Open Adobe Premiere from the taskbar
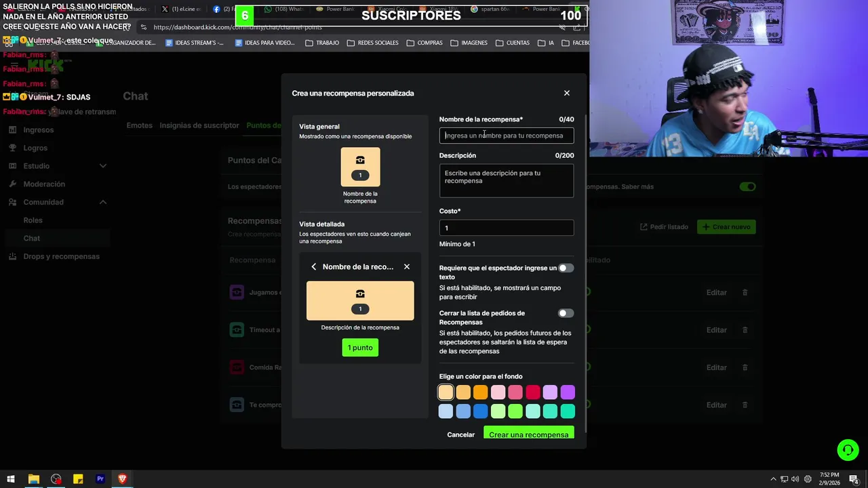Viewport: 868px width, 488px height. click(100, 479)
